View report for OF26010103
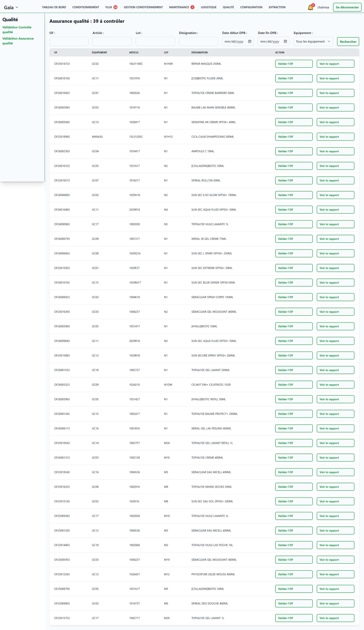Image resolution: width=364 pixels, height=630 pixels. pyautogui.click(x=335, y=78)
